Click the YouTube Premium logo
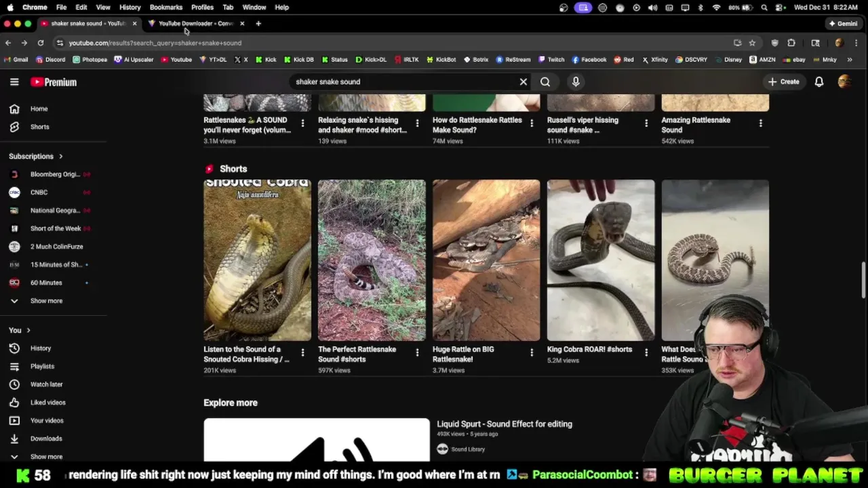868x488 pixels. coord(54,82)
